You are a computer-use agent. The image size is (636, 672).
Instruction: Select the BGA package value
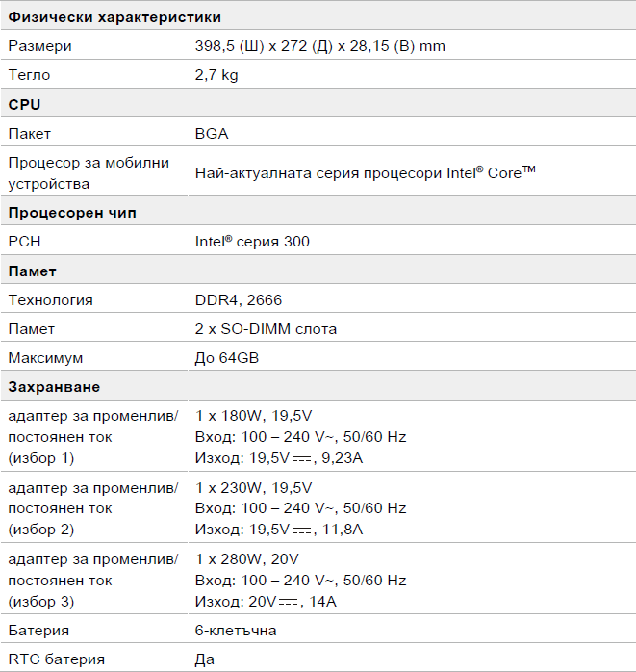[212, 134]
